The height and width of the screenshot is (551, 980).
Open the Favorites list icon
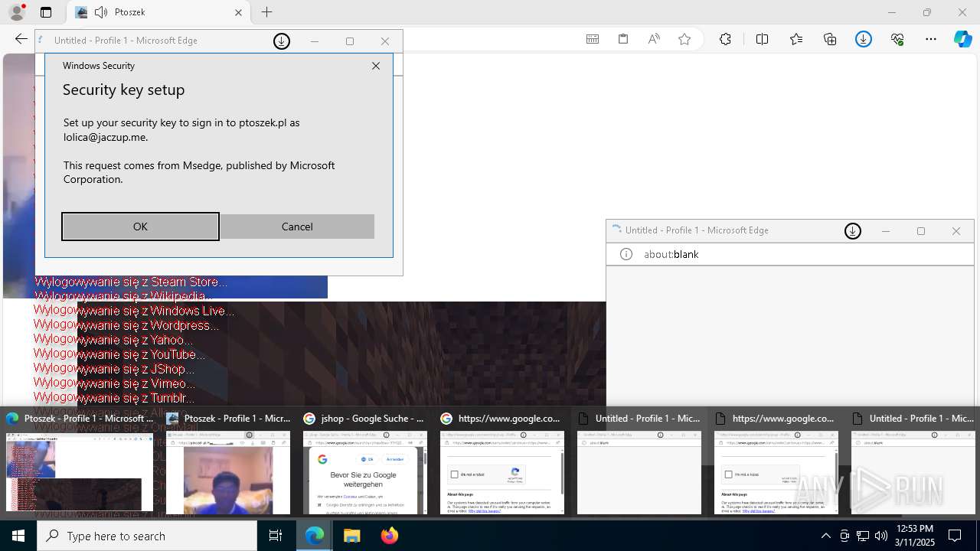(x=796, y=39)
